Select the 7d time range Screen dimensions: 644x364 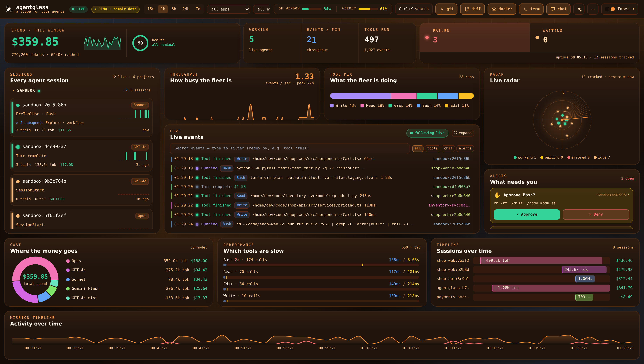point(198,9)
